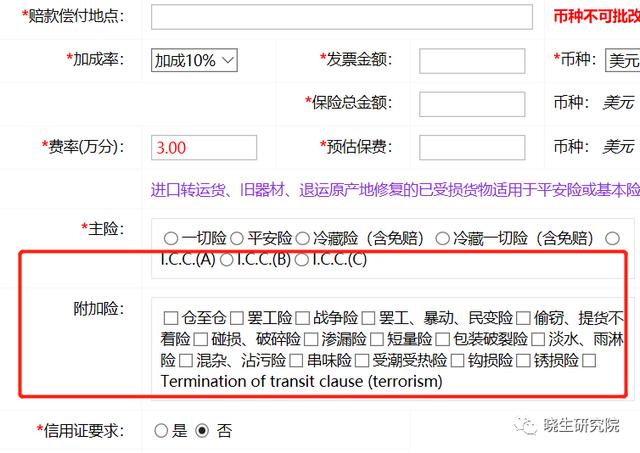The width and height of the screenshot is (640, 453).
Task: Check the 罢工险 checkbox
Action: click(x=237, y=318)
